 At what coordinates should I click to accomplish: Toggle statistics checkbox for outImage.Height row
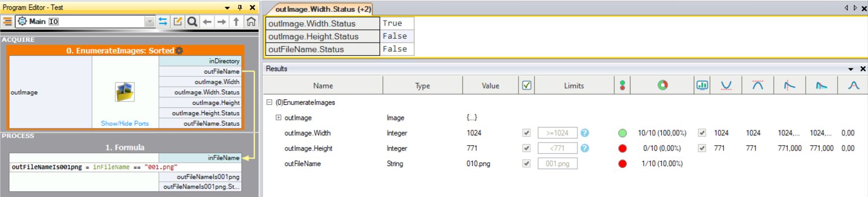[x=702, y=148]
